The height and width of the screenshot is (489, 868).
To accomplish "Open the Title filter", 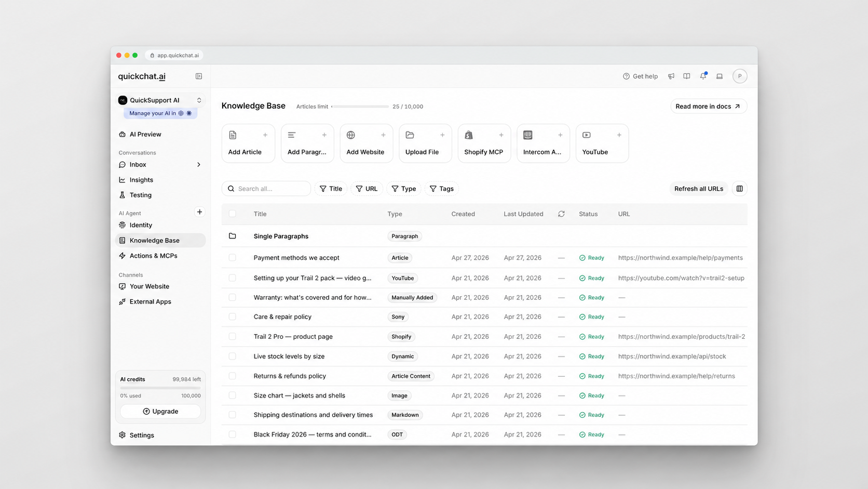I will pyautogui.click(x=331, y=189).
